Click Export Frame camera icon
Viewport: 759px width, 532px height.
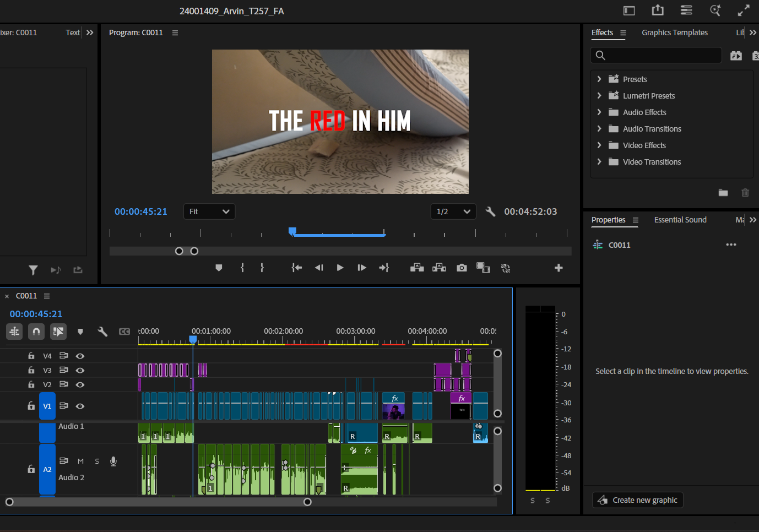click(462, 268)
